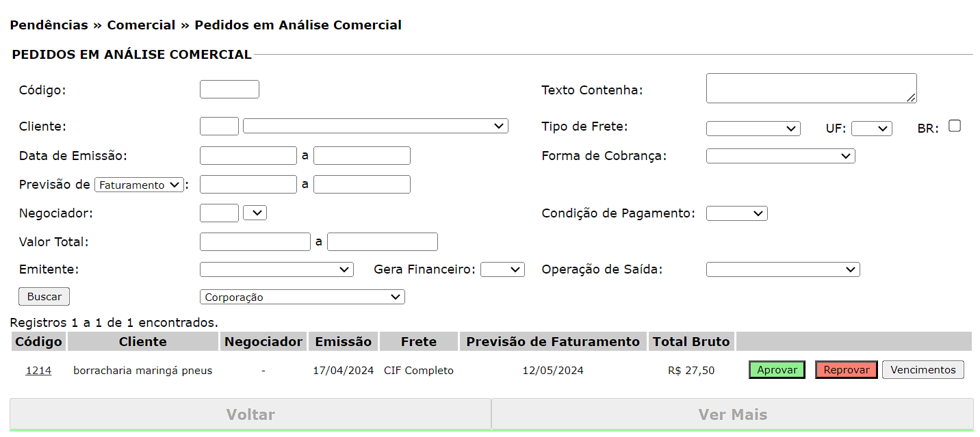The image size is (980, 437).
Task: Click the Código input field
Action: [x=229, y=90]
